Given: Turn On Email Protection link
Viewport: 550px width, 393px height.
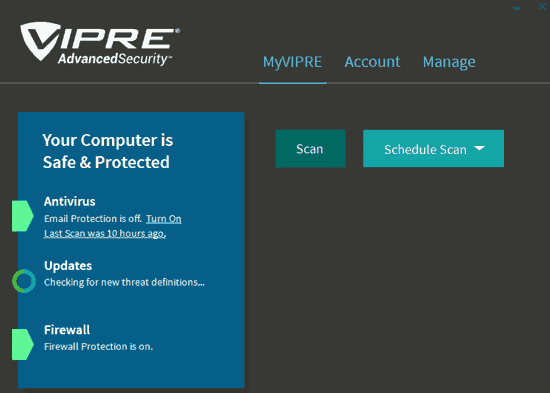Looking at the screenshot, I should click(164, 219).
